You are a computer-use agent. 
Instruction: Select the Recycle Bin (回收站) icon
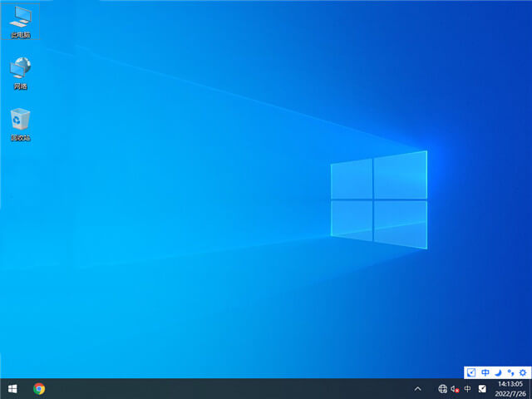(20, 125)
